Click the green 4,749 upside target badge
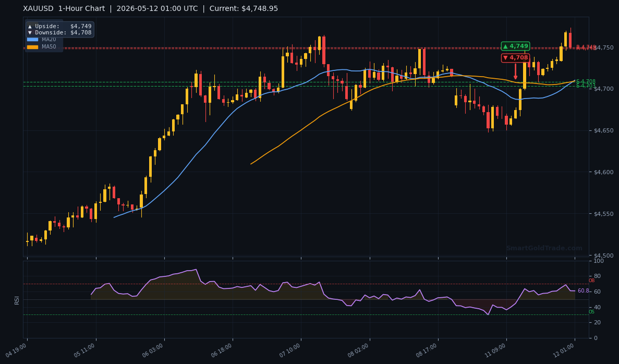 tap(516, 46)
